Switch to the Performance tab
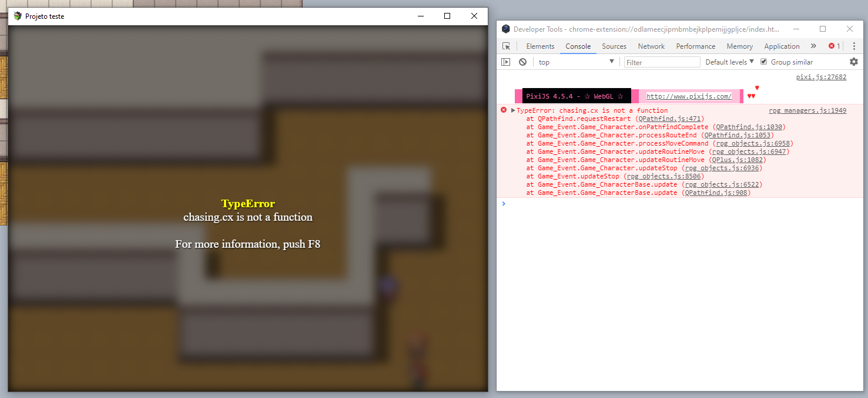868x398 pixels. coord(696,46)
